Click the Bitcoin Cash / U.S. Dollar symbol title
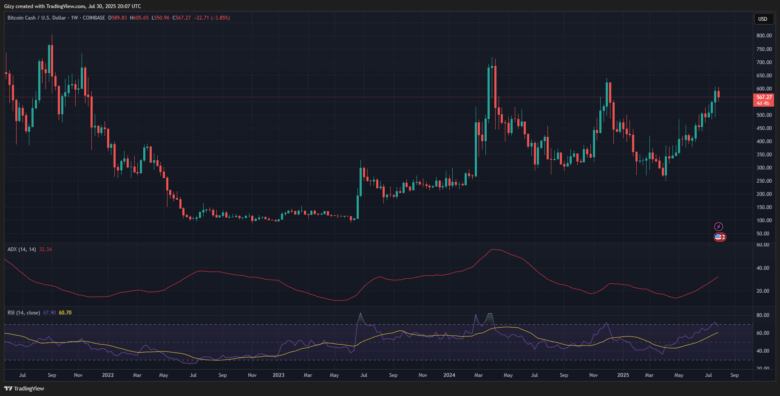Screen dimensions: 780x396 [x=38, y=18]
